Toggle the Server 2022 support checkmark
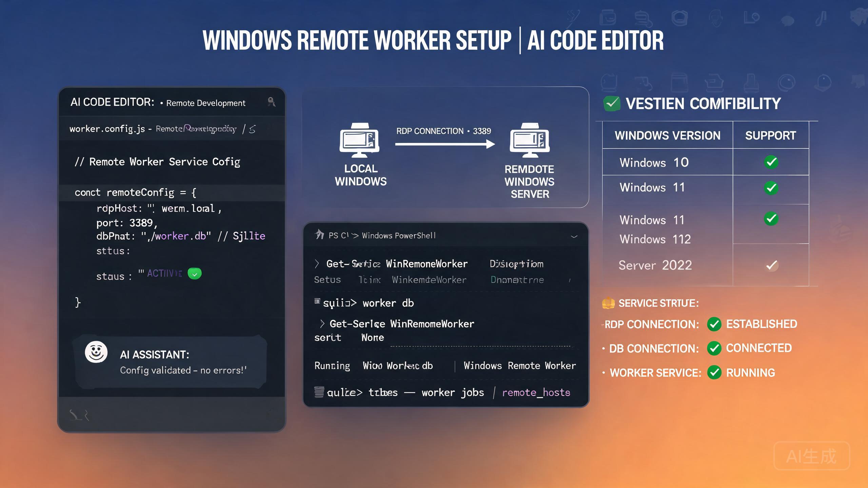 coord(772,265)
